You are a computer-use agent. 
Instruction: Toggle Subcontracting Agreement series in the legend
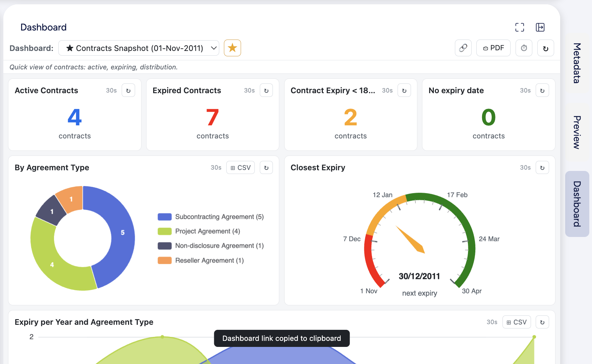[x=211, y=217]
